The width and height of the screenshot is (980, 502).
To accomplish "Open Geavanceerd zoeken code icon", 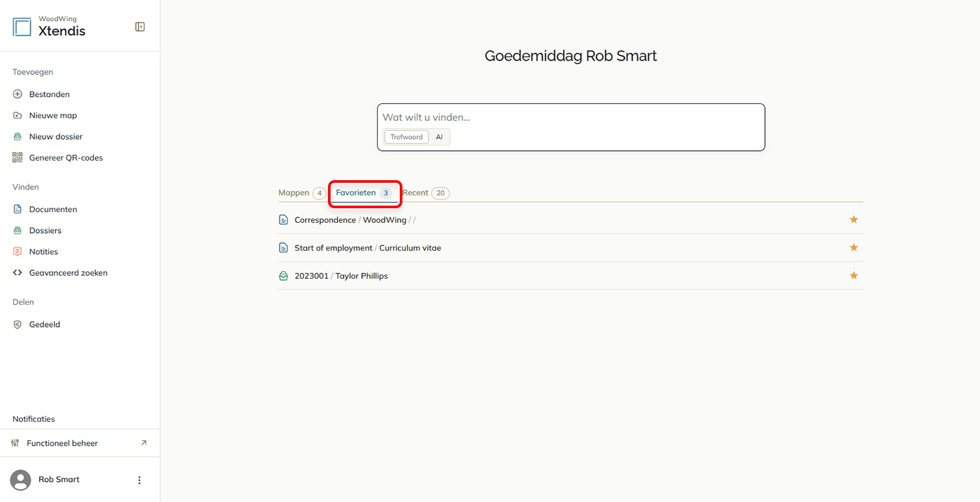I will (x=18, y=273).
